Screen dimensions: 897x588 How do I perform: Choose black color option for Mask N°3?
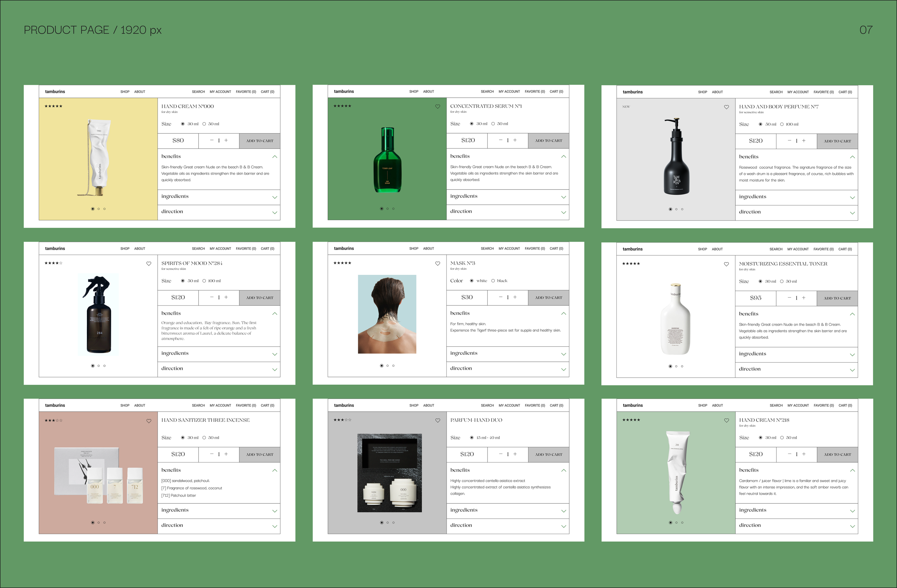point(493,281)
